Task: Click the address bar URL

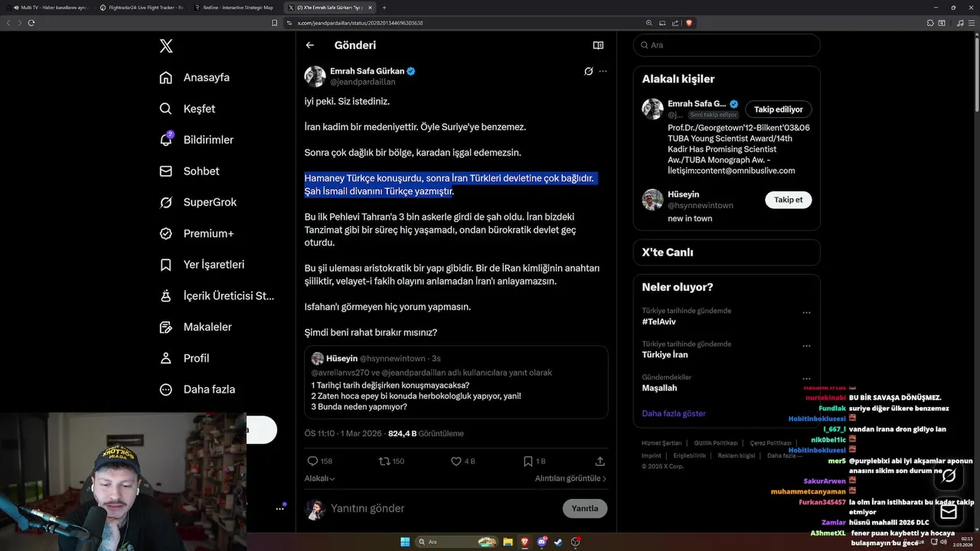Action: click(x=360, y=23)
